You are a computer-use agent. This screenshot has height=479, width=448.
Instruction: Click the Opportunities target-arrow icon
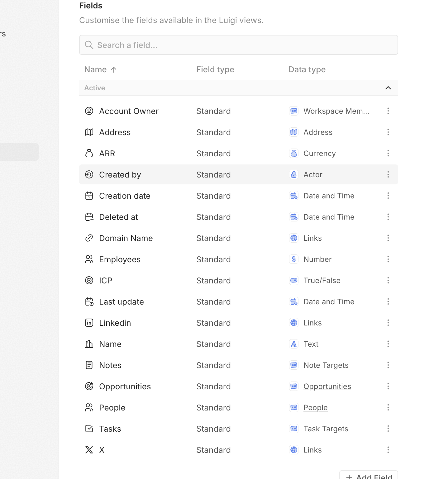click(x=89, y=386)
